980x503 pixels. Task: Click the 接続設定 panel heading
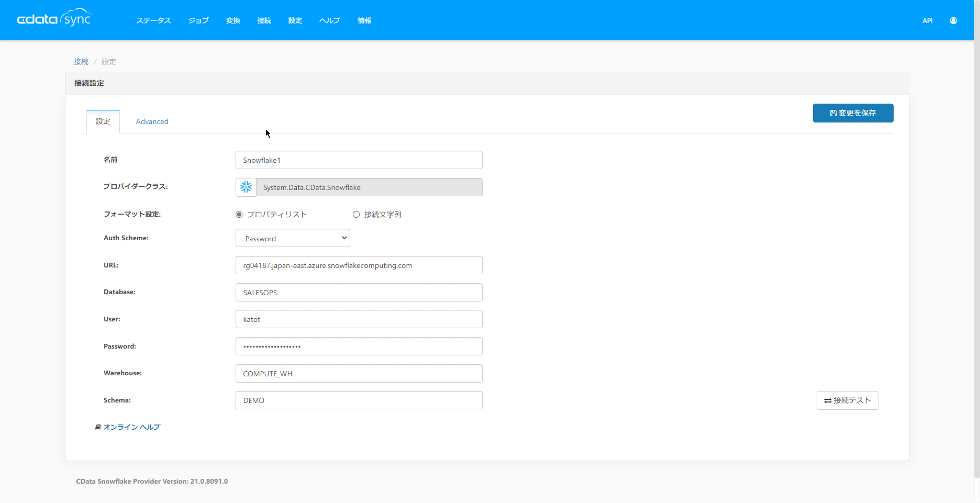tap(89, 83)
